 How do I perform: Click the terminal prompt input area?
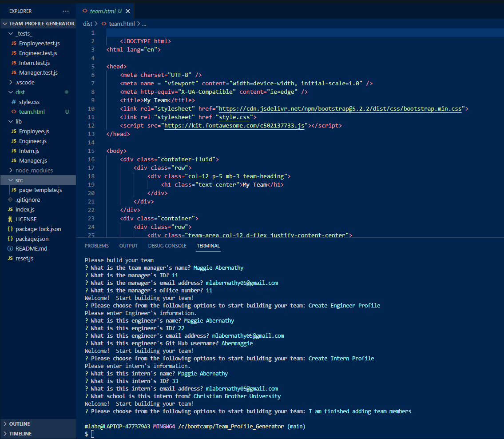pos(93,433)
